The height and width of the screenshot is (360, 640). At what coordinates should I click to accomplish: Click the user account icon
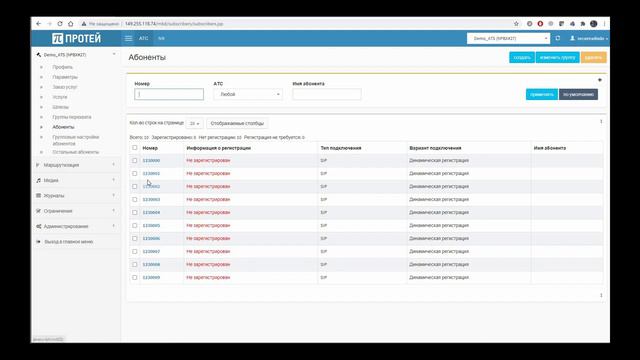[x=572, y=38]
